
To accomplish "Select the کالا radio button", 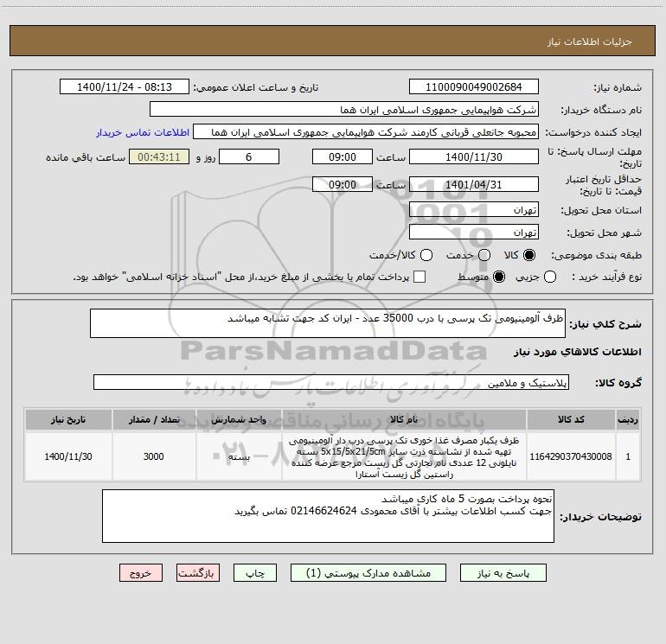I will 529,255.
